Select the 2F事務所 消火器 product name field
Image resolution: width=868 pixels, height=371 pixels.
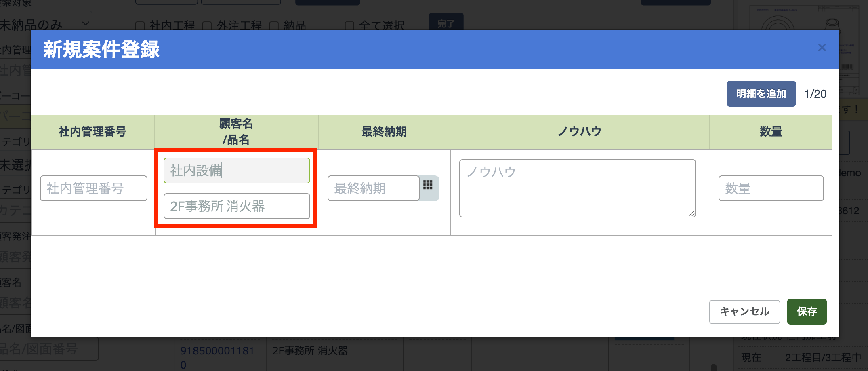click(x=237, y=206)
